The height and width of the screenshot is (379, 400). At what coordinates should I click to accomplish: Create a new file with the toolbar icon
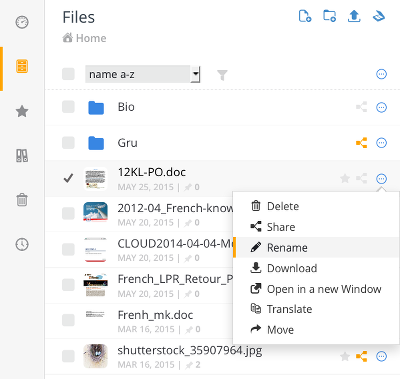pyautogui.click(x=305, y=16)
